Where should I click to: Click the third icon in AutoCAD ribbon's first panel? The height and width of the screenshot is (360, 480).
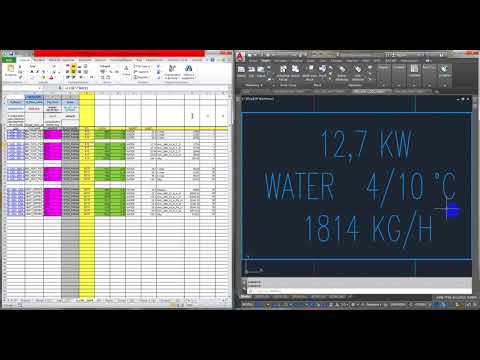click(x=261, y=70)
